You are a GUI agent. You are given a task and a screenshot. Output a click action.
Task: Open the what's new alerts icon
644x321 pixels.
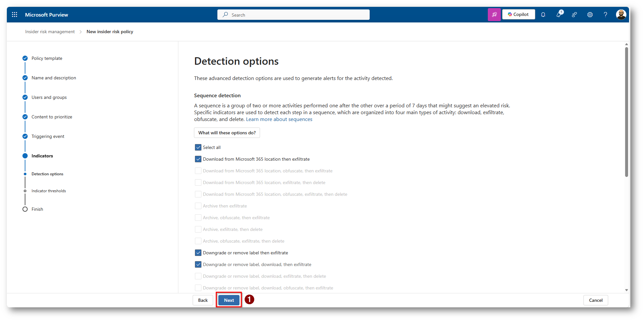point(559,15)
